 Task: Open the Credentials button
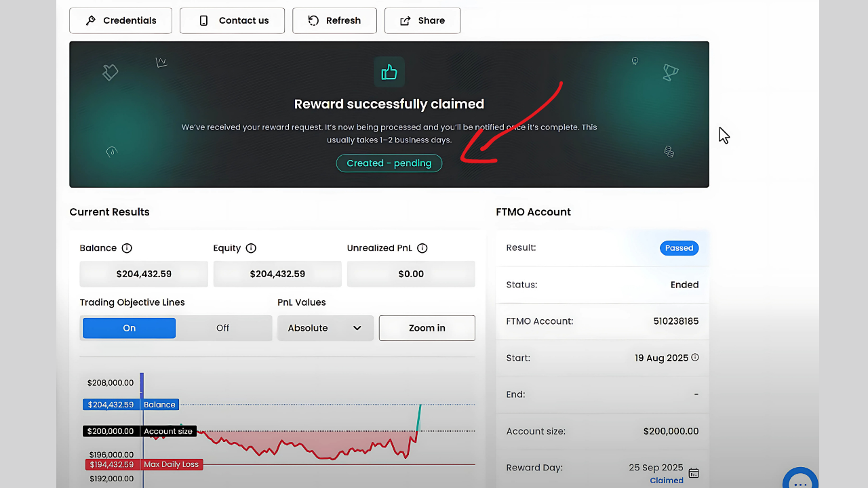(x=121, y=20)
